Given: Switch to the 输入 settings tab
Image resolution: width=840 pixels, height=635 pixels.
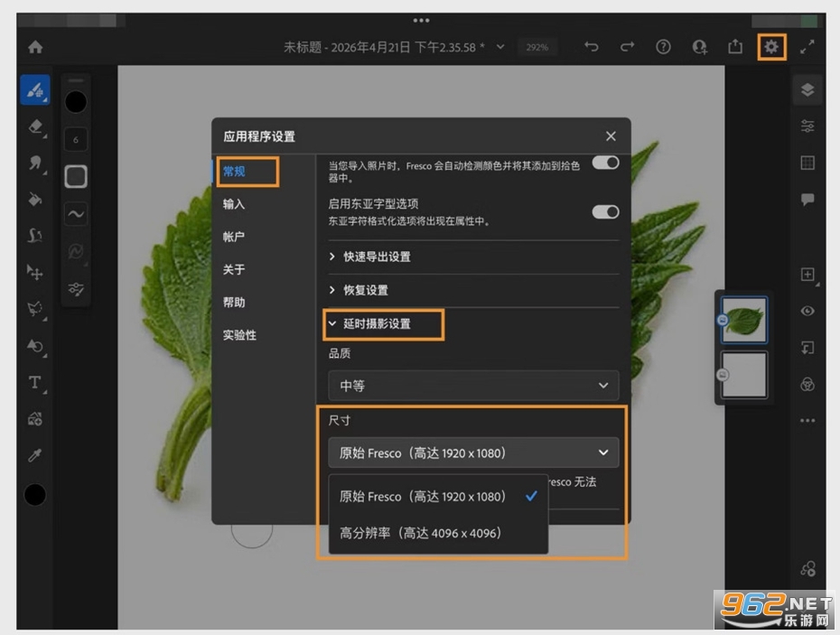Looking at the screenshot, I should (234, 204).
